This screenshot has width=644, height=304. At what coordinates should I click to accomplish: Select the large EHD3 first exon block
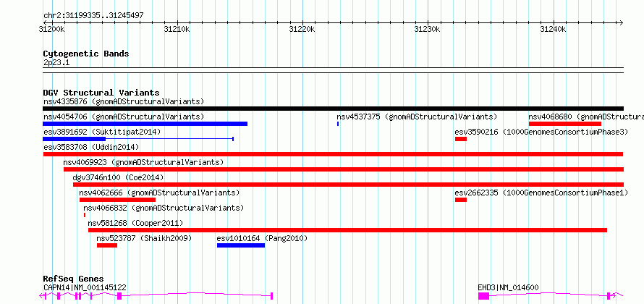(483, 295)
